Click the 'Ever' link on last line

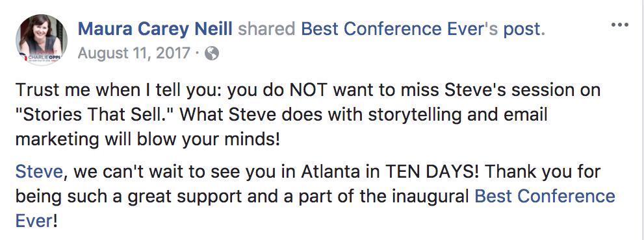(x=34, y=221)
